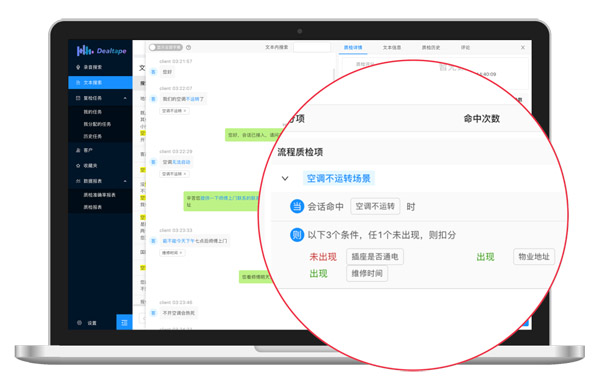
Task: Close the detail panel with the X
Action: pyautogui.click(x=523, y=47)
